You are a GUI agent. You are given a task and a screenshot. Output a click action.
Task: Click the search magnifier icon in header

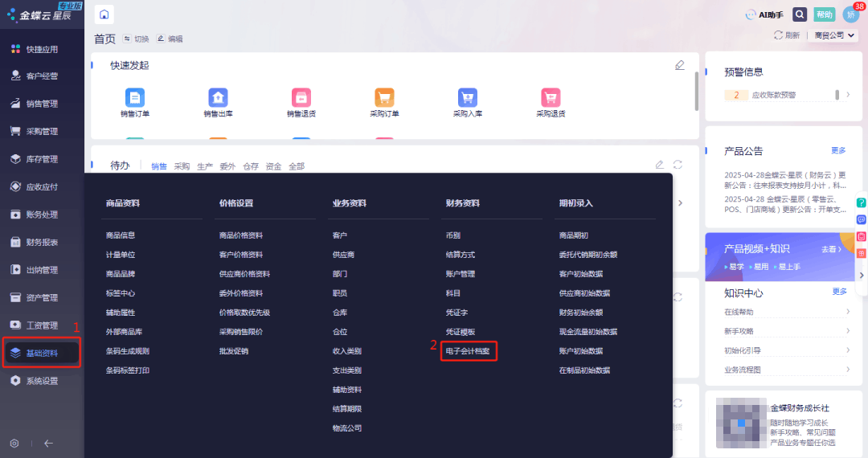(x=800, y=14)
